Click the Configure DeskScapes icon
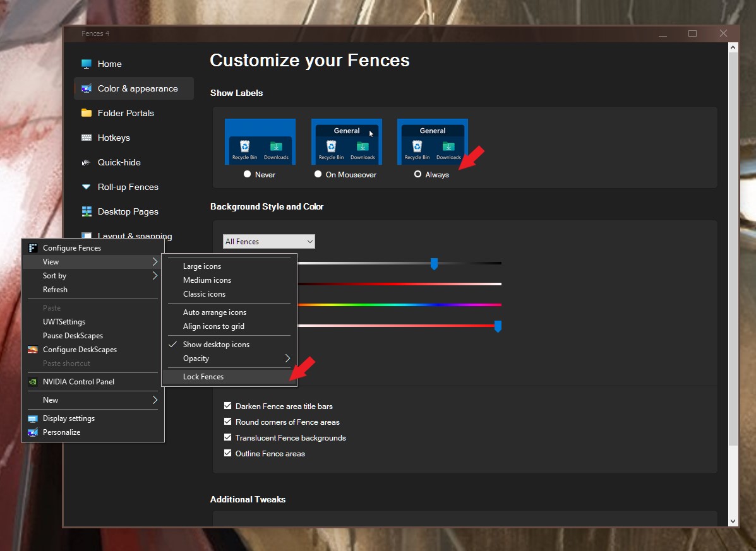Screen dimensions: 756x551 click(x=33, y=350)
